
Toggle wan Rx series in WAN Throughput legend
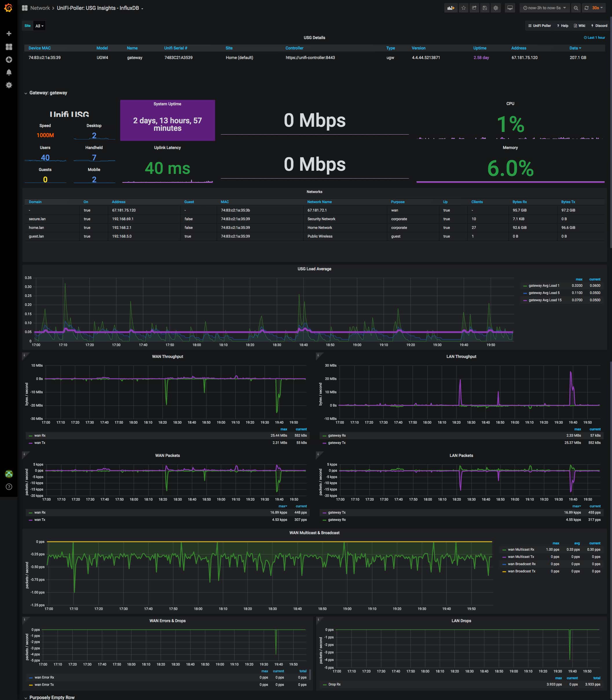tap(40, 436)
